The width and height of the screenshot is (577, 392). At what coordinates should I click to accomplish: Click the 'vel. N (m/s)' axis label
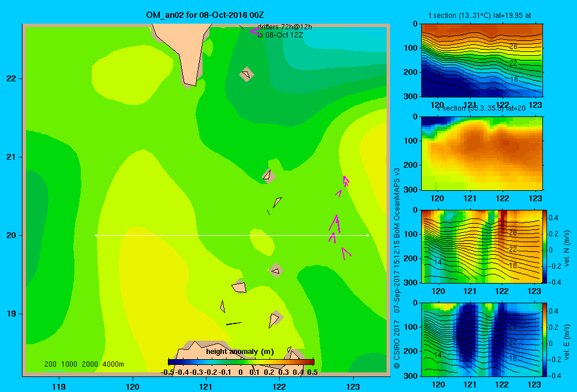567,248
